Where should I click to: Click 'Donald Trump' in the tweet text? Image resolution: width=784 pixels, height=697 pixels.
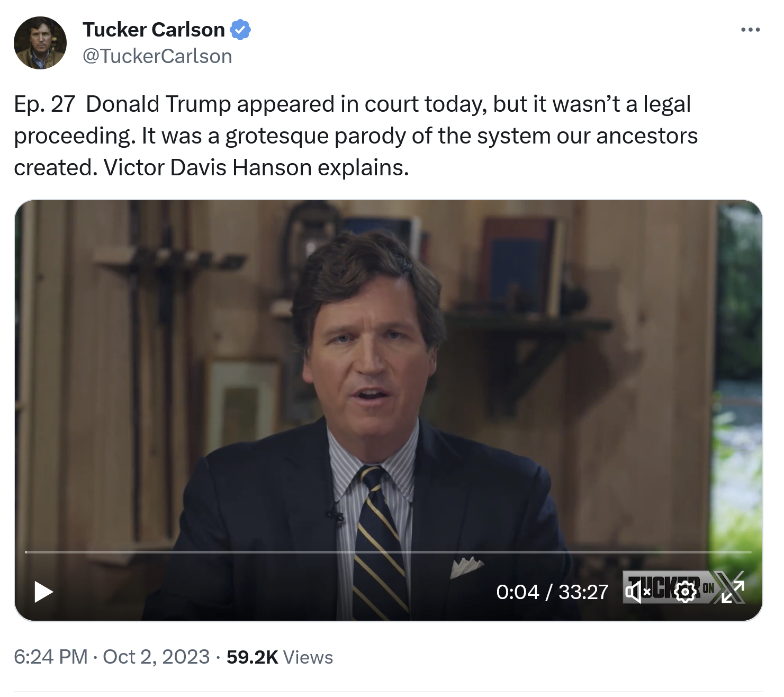click(158, 104)
